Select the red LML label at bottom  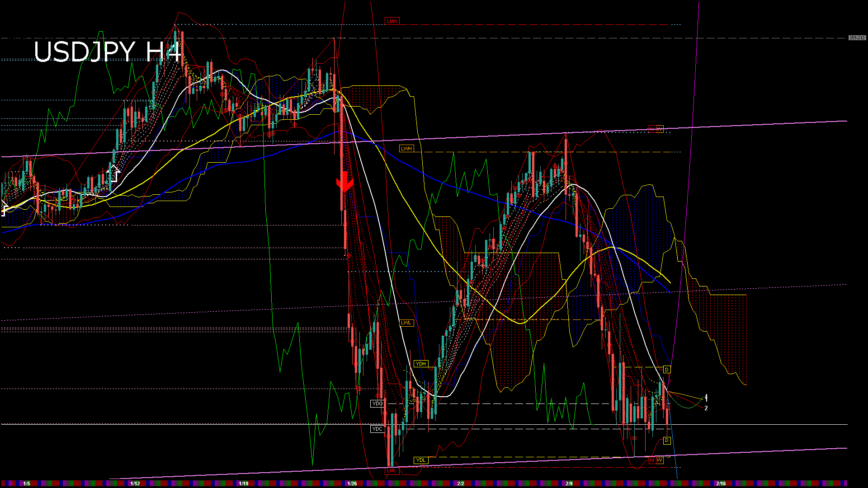point(392,470)
